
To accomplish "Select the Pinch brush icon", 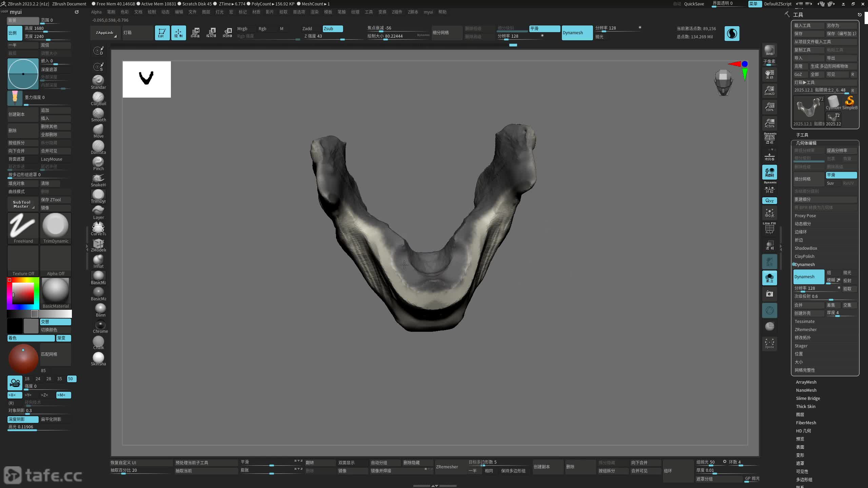I will (98, 162).
